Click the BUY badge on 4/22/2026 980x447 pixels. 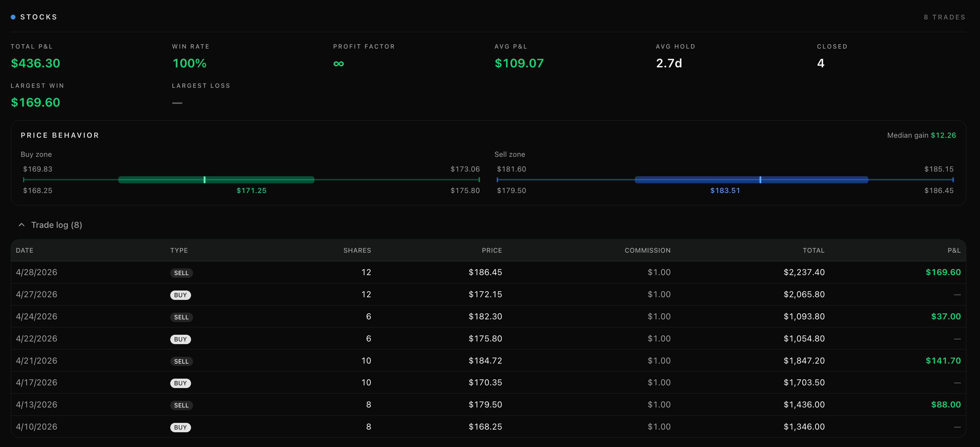180,339
